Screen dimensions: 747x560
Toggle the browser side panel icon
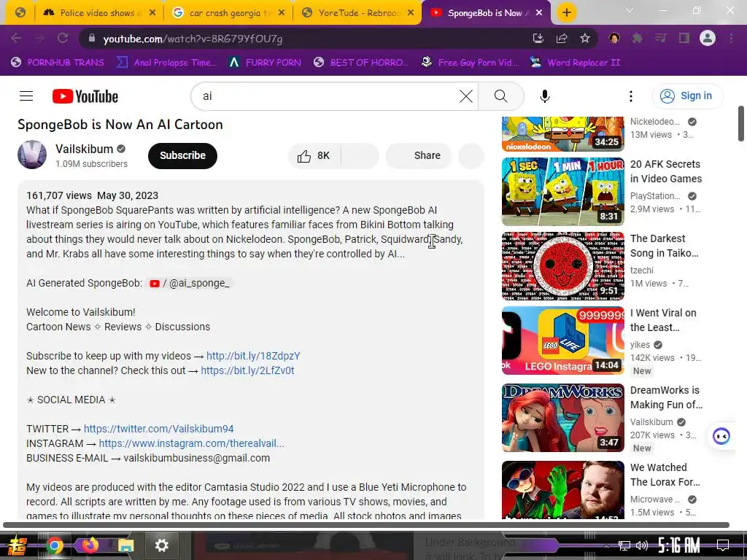684,39
